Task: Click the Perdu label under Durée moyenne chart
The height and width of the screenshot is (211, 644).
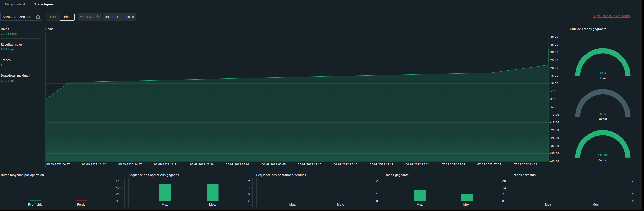Action: click(81, 205)
